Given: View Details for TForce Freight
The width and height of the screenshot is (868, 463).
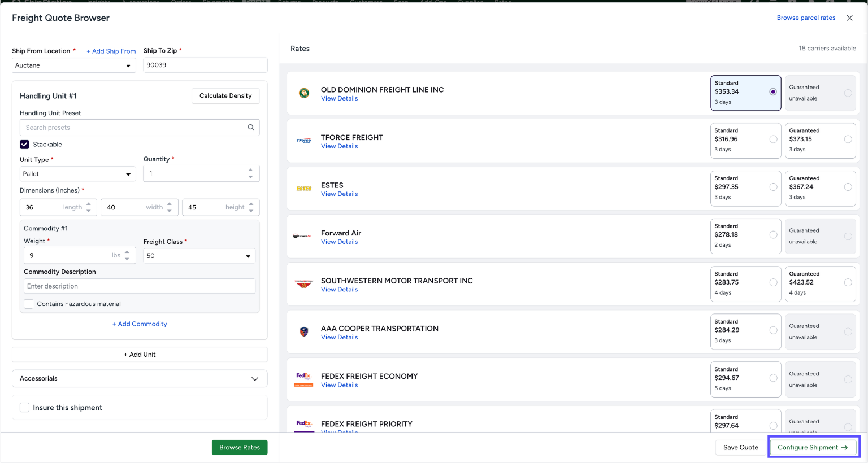Looking at the screenshot, I should (x=339, y=146).
